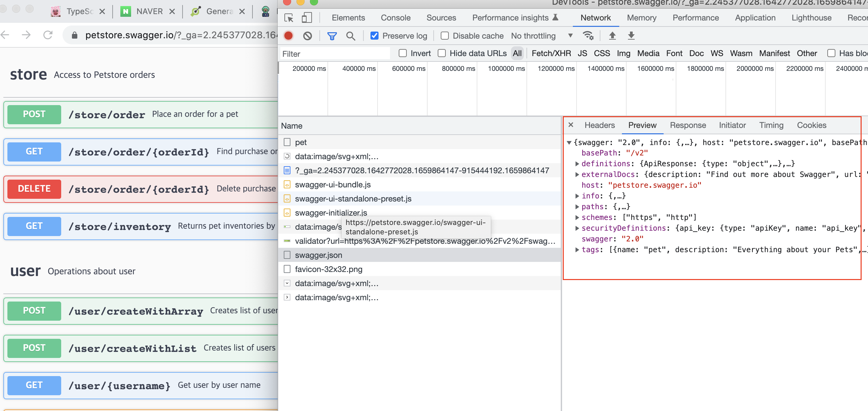Click the swagger-ui-bundle.js request
The image size is (868, 411).
pos(332,184)
